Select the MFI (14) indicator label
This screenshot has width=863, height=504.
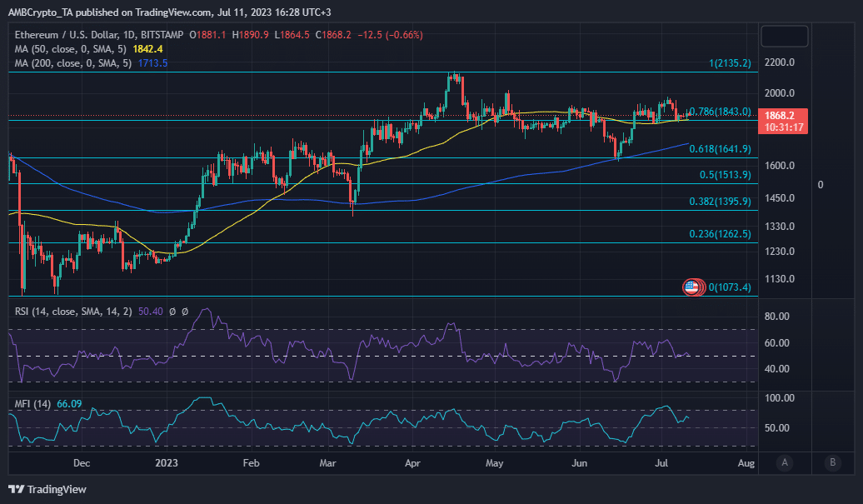[34, 404]
